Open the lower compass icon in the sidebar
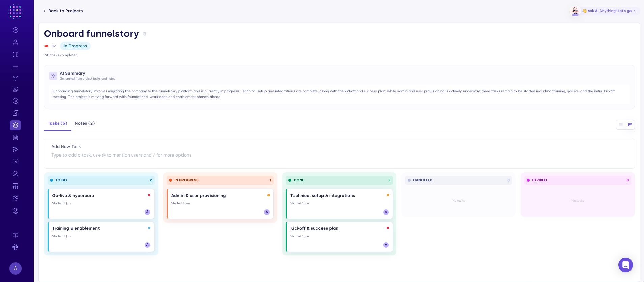The width and height of the screenshot is (644, 282). 16,174
